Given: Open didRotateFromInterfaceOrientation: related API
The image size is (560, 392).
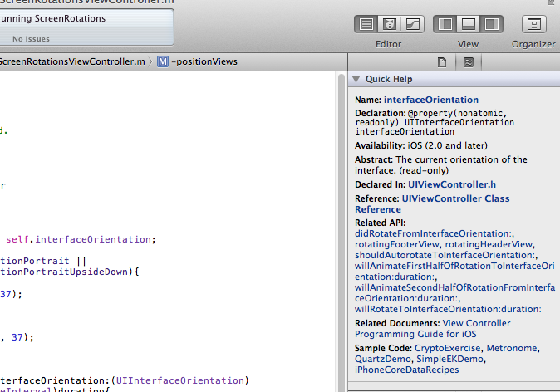Looking at the screenshot, I should [x=433, y=233].
